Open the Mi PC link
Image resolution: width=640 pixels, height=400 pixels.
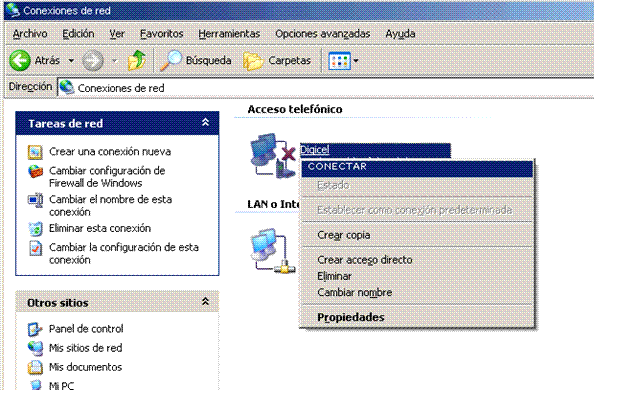point(61,385)
